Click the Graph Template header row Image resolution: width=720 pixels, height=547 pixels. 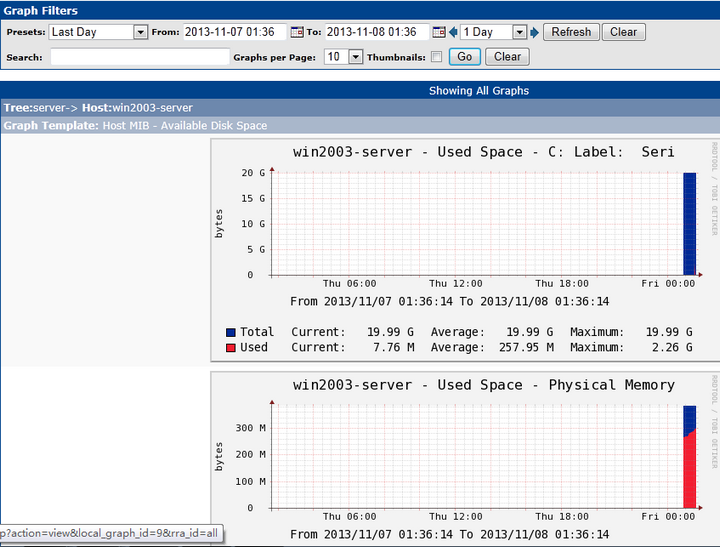point(360,126)
